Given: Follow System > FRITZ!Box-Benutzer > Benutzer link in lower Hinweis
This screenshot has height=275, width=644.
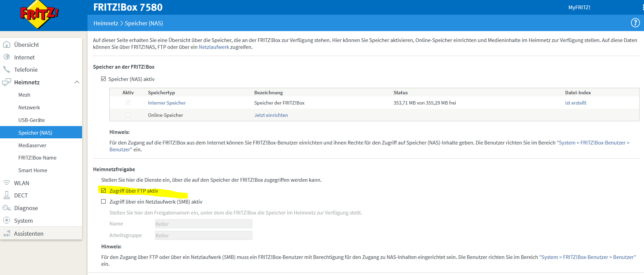Looking at the screenshot, I should coord(587,257).
